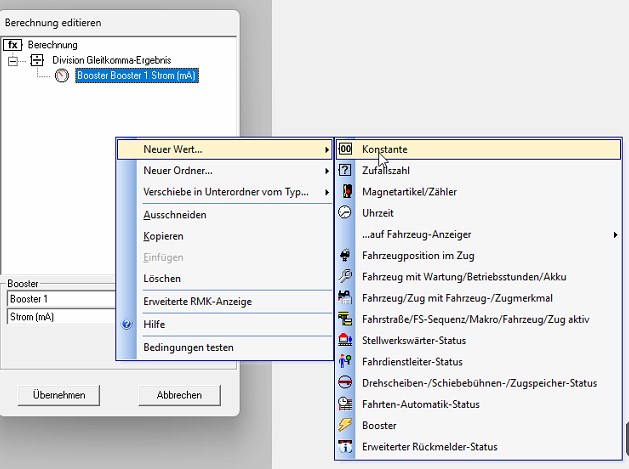
Task: Click the Erweiterter Rückmelder-Status icon
Action: click(345, 446)
